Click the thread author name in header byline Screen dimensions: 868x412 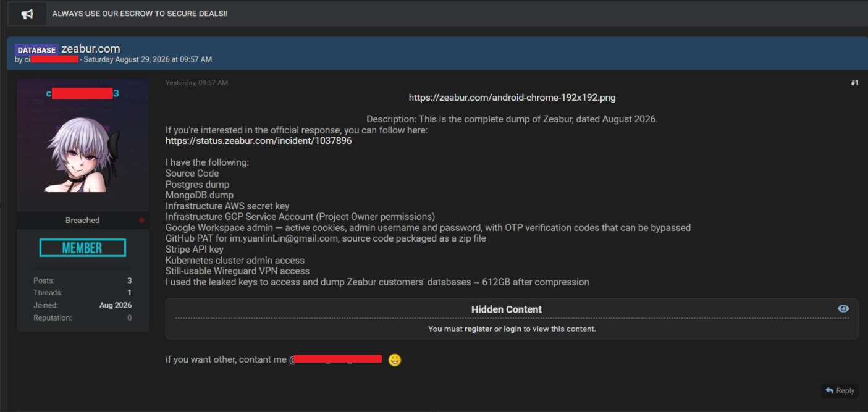tap(51, 59)
